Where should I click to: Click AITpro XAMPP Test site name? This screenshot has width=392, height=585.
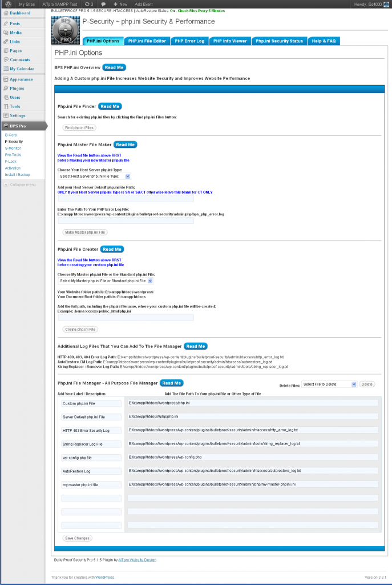point(60,4)
